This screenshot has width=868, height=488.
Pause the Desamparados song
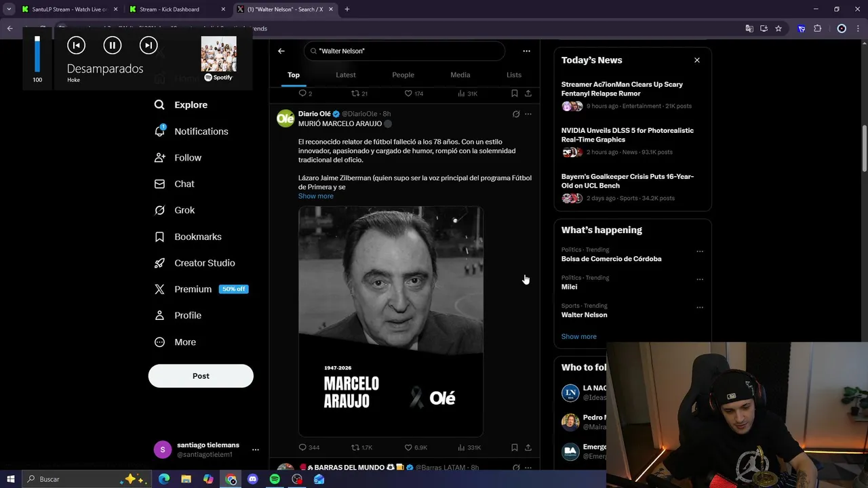click(113, 45)
